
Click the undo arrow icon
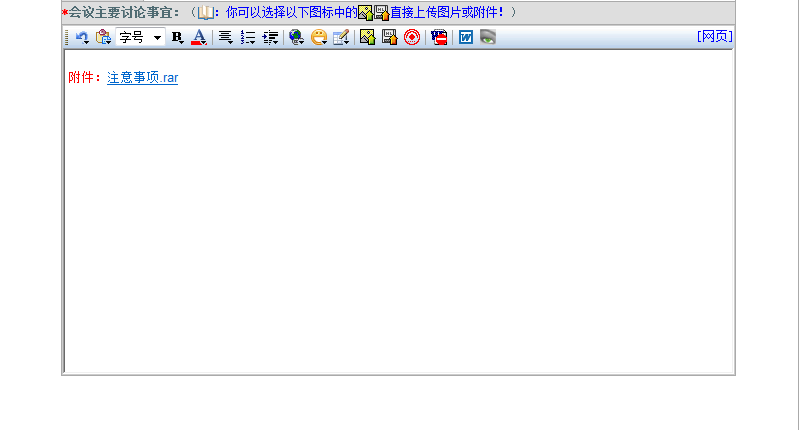point(82,37)
